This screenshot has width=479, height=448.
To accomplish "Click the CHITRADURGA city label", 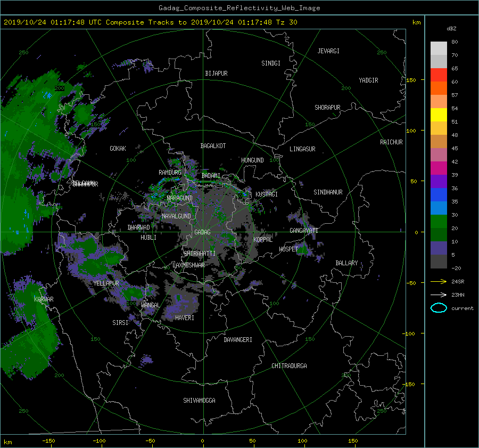I will click(290, 366).
